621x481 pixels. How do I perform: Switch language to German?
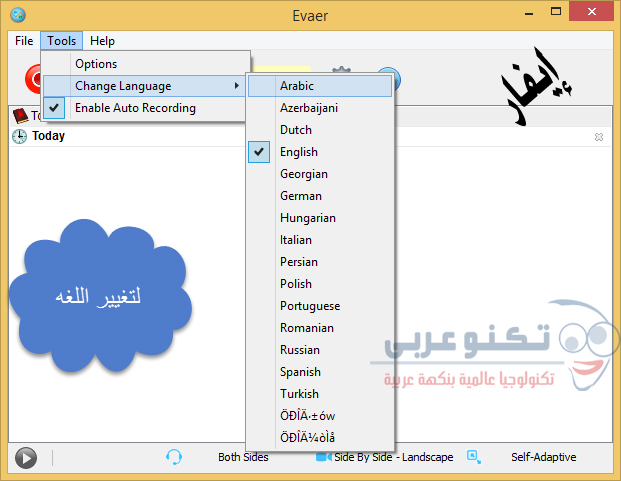(x=320, y=196)
